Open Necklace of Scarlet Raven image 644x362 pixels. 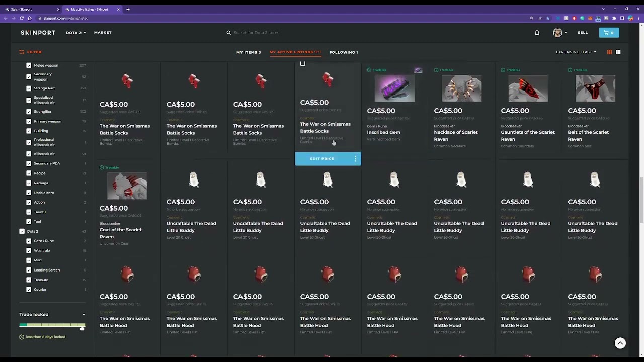461,88
